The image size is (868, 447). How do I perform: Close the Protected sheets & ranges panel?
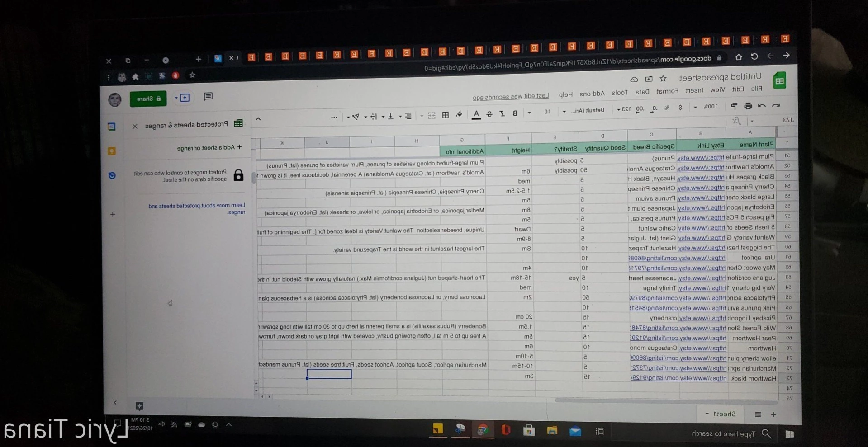click(x=135, y=127)
